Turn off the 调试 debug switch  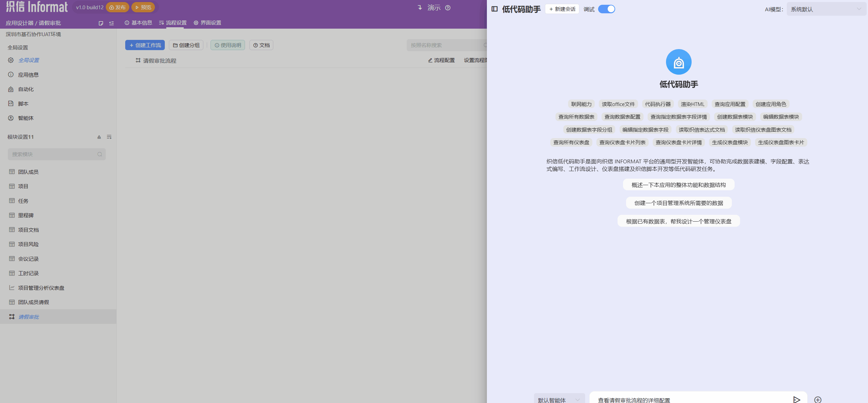point(607,9)
